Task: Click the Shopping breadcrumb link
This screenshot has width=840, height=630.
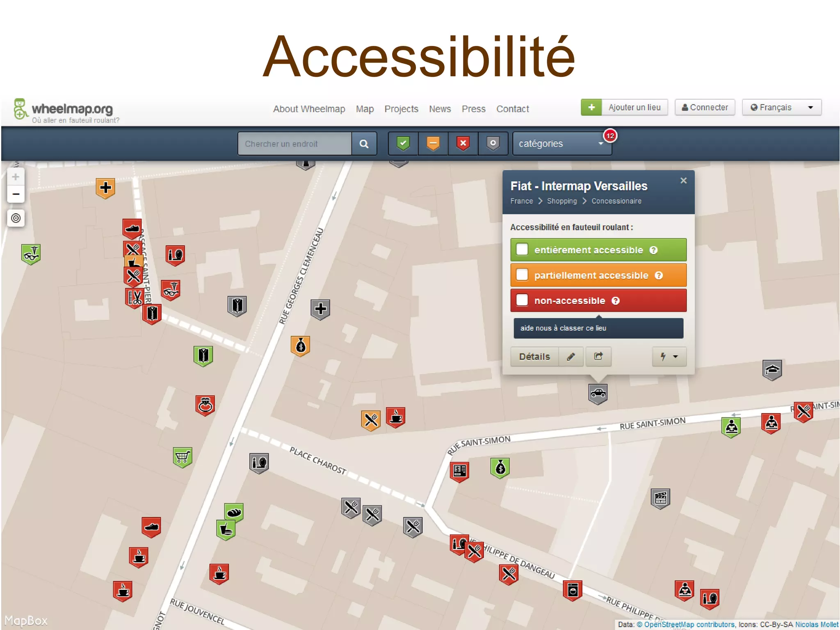Action: tap(562, 201)
